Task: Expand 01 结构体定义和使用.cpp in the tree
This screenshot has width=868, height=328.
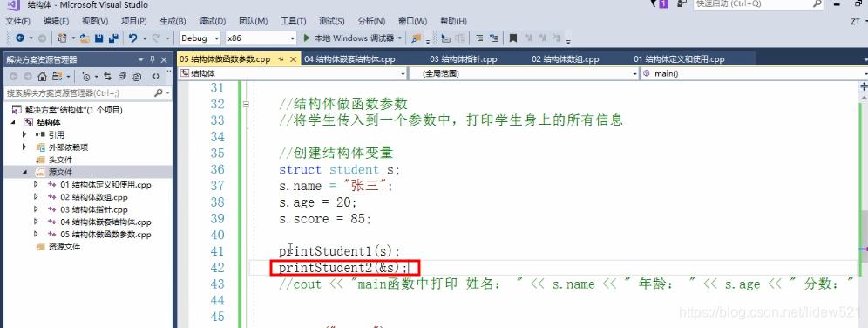Action: [36, 185]
